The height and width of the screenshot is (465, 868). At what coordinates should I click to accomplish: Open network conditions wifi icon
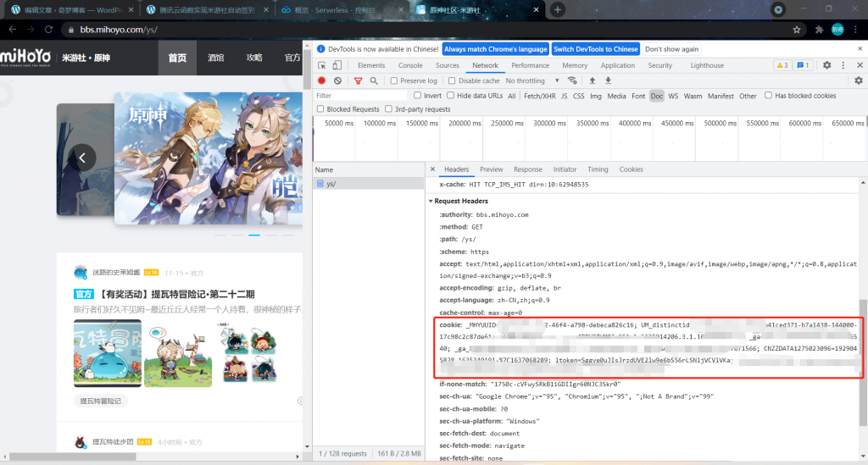pyautogui.click(x=572, y=80)
